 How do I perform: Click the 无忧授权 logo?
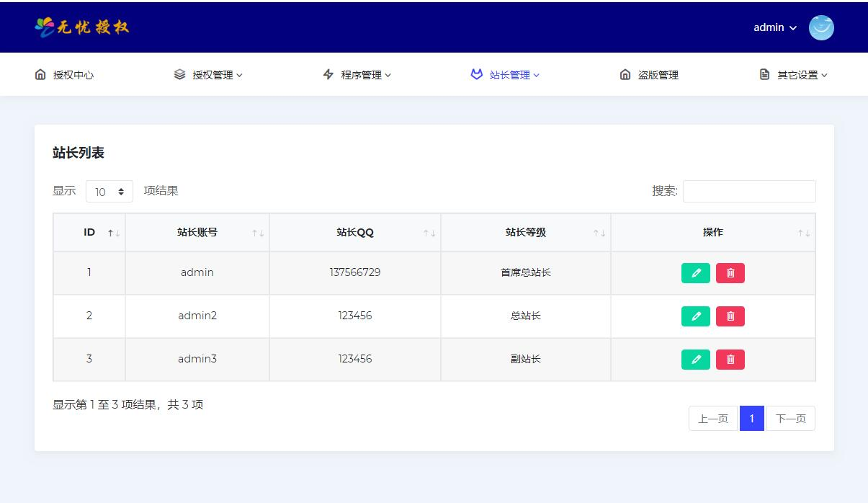tap(83, 27)
